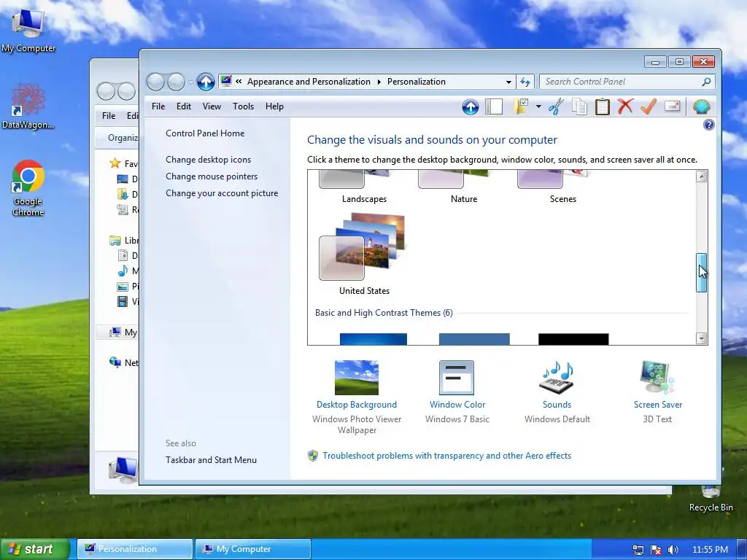
Task: Click Change your account picture link
Action: click(x=222, y=192)
